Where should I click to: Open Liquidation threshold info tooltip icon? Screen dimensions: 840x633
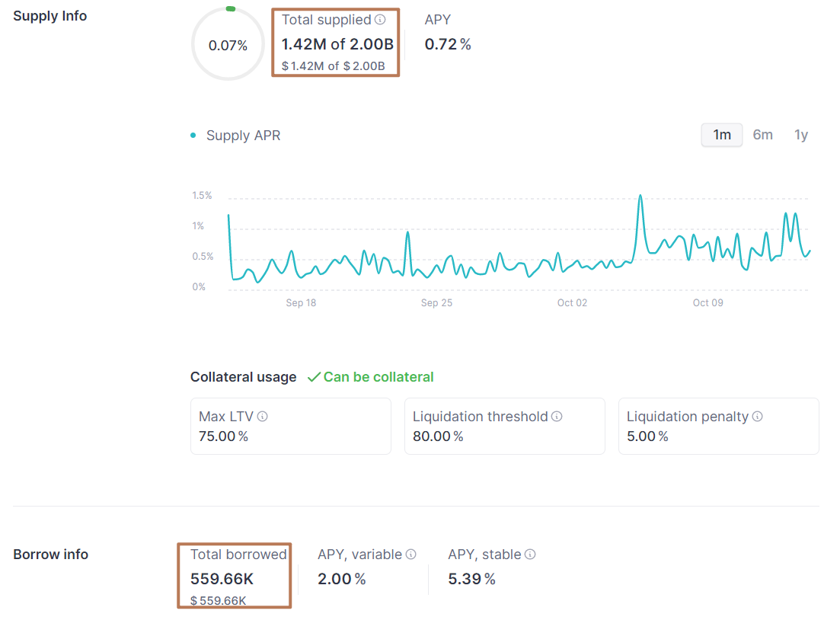tap(557, 417)
